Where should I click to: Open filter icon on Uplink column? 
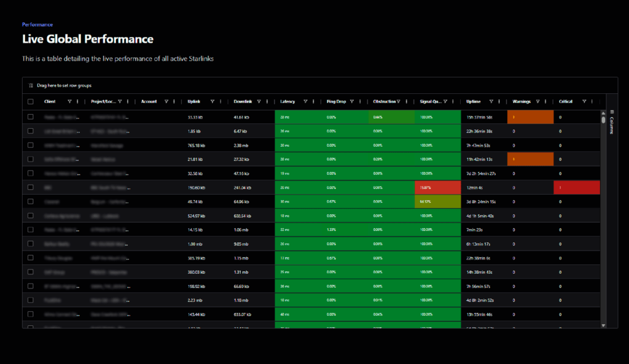pos(213,101)
